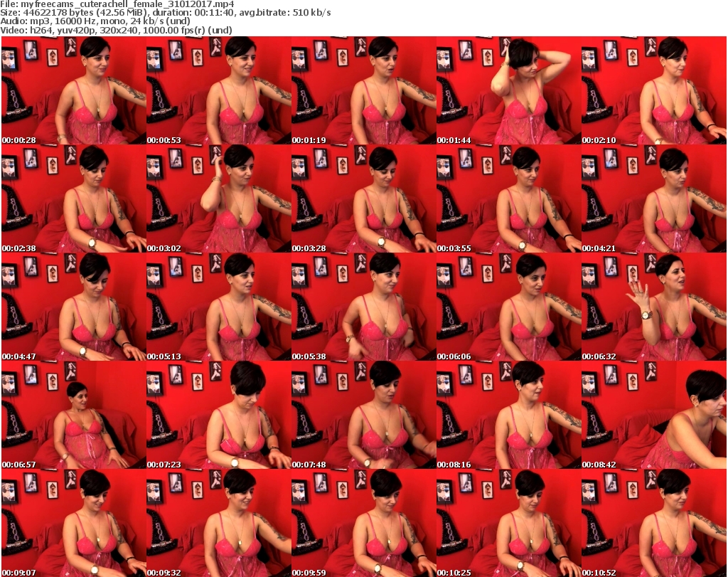Viewport: 728px width, 577px height.
Task: Open the frame at 00:01:19
Action: [363, 90]
